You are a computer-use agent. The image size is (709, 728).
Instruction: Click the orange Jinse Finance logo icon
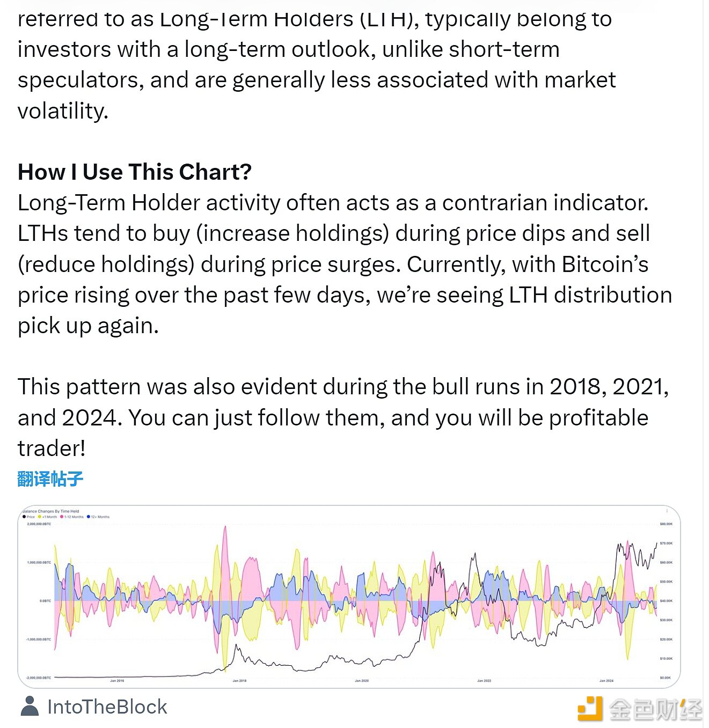590,709
